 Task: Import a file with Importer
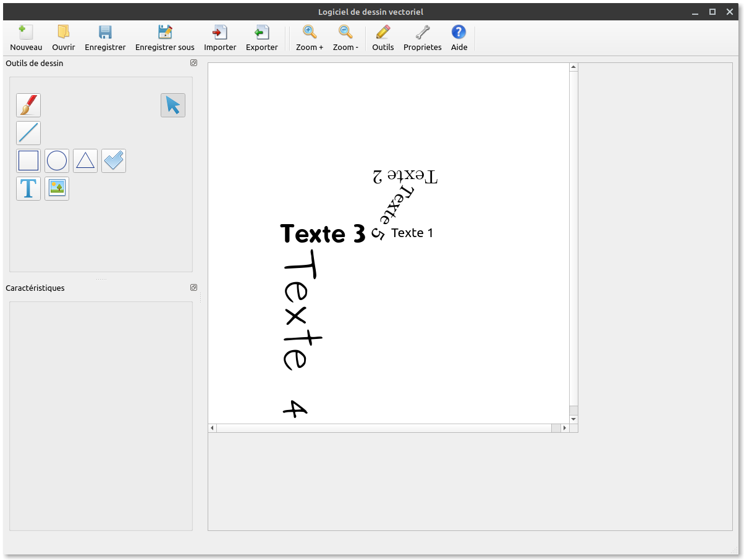[220, 37]
